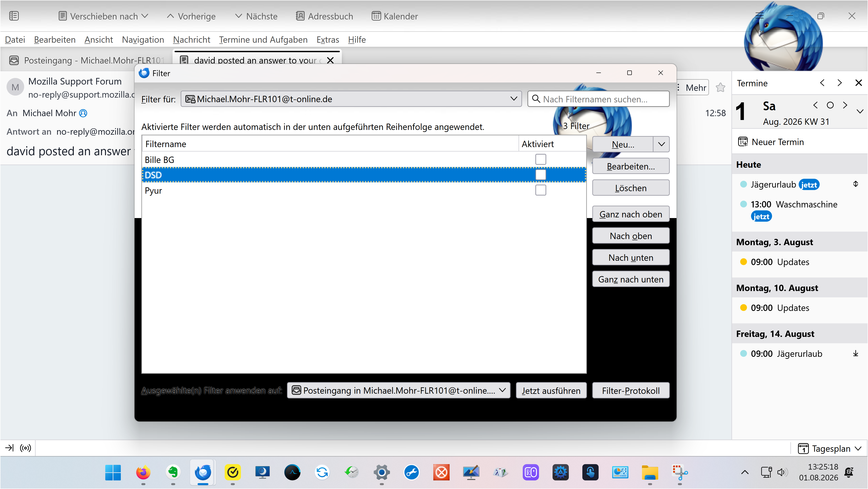868x489 pixels.
Task: Open the Extras menu
Action: (327, 40)
